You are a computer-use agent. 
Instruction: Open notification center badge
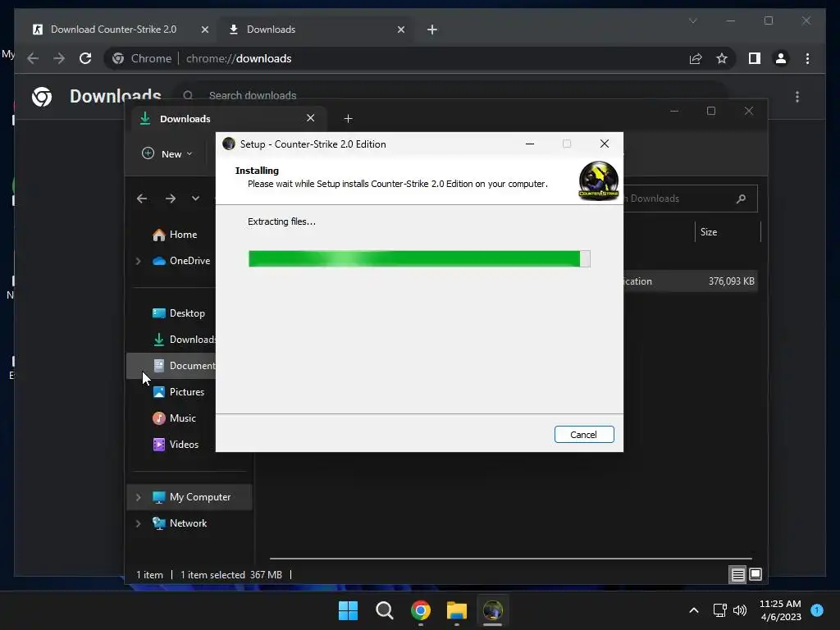pos(817,610)
